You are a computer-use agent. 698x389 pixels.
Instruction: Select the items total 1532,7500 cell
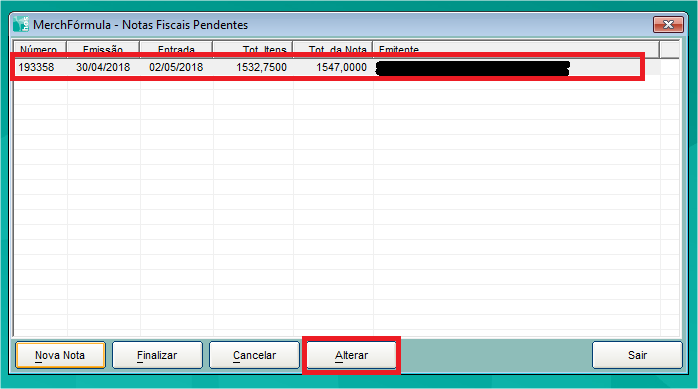[x=253, y=67]
